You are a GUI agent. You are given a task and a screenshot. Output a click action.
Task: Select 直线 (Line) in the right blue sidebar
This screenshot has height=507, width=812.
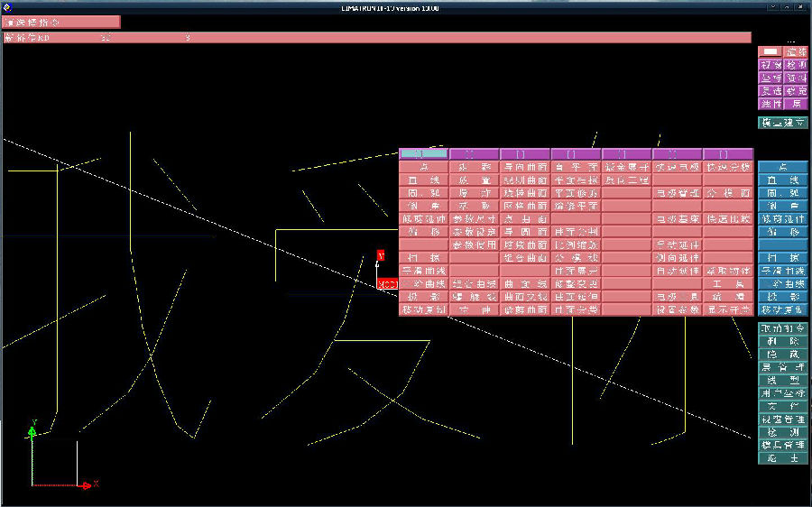[x=782, y=180]
